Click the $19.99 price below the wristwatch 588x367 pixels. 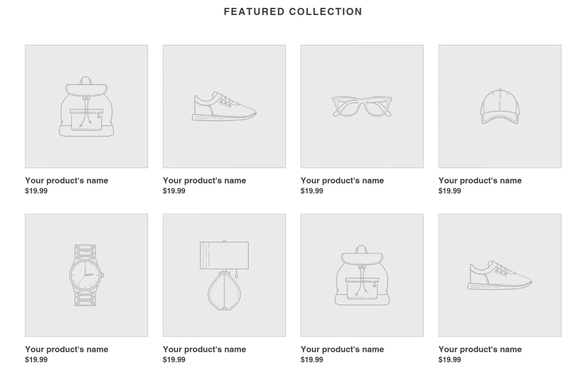click(x=36, y=360)
